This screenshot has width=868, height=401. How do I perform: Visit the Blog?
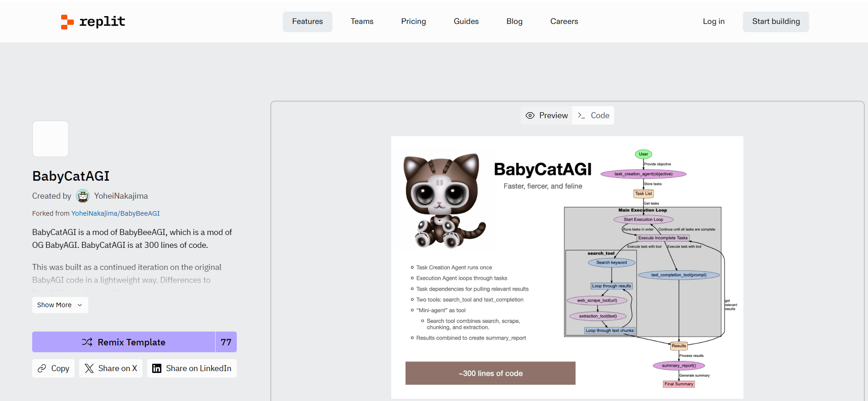(x=514, y=22)
